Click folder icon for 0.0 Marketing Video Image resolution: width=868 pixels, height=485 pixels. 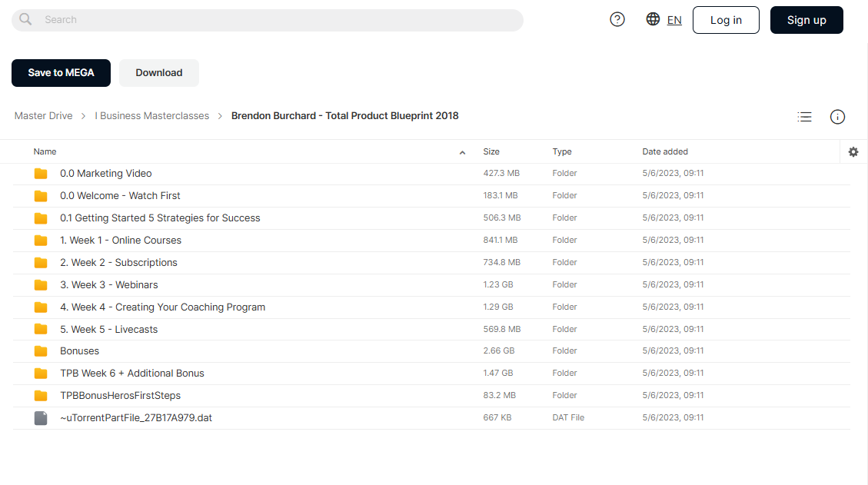click(41, 174)
